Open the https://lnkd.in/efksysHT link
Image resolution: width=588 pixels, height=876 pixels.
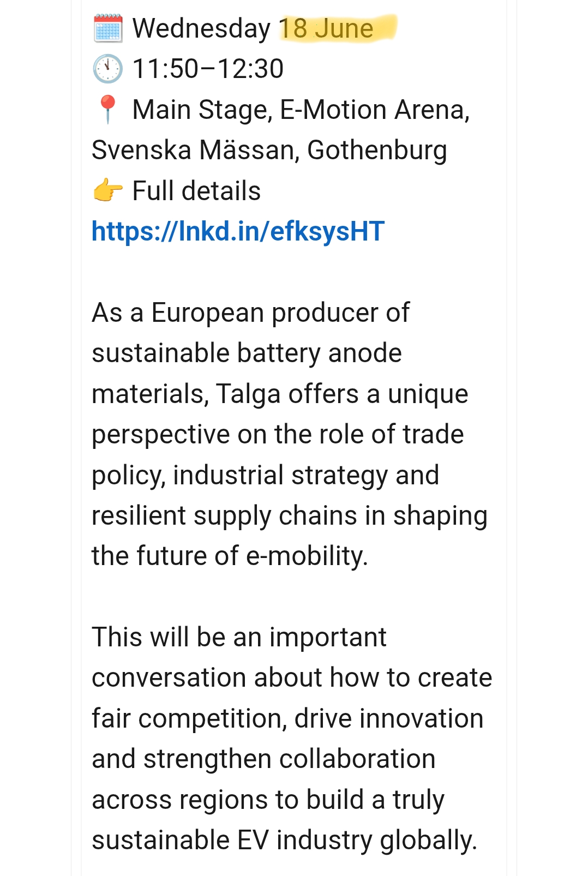(x=238, y=231)
